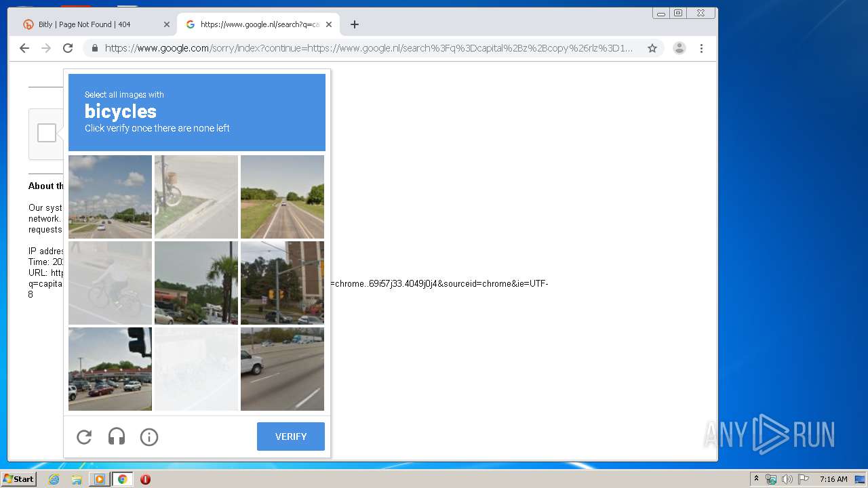Click the address bar URL
The height and width of the screenshot is (488, 868).
click(369, 48)
